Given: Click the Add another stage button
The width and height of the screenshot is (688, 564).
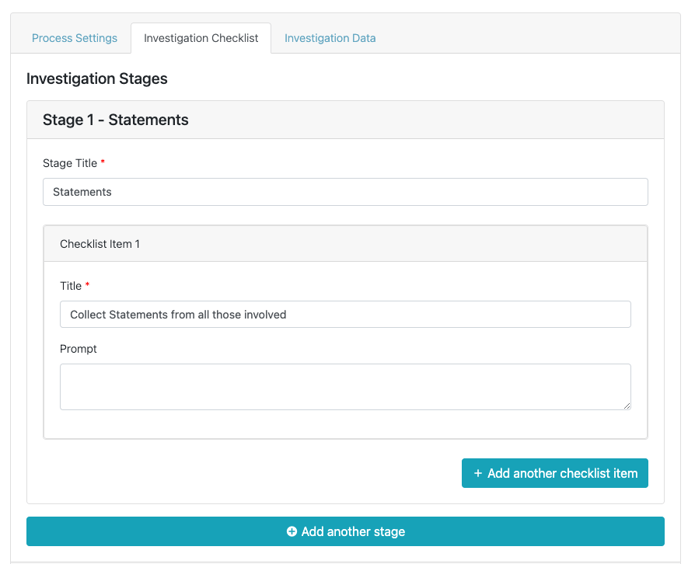Looking at the screenshot, I should tap(345, 532).
